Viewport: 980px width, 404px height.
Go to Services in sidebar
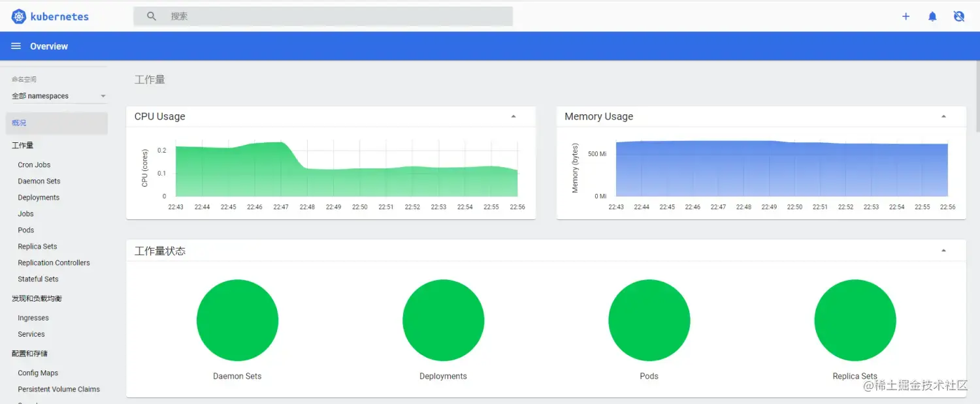31,334
